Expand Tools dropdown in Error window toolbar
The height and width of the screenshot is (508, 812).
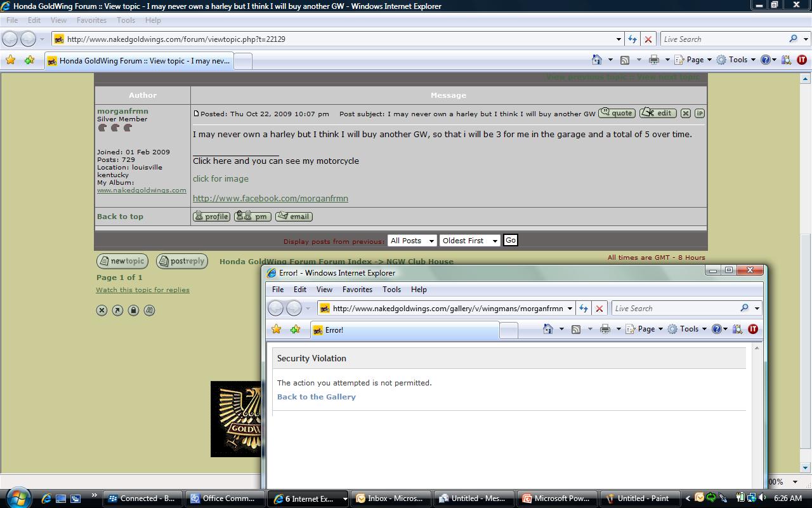(704, 329)
